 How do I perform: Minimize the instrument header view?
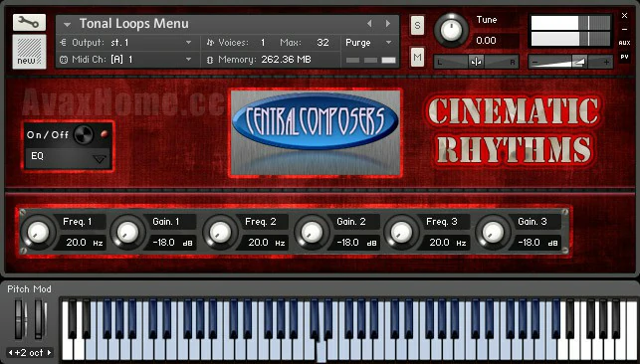click(x=624, y=30)
